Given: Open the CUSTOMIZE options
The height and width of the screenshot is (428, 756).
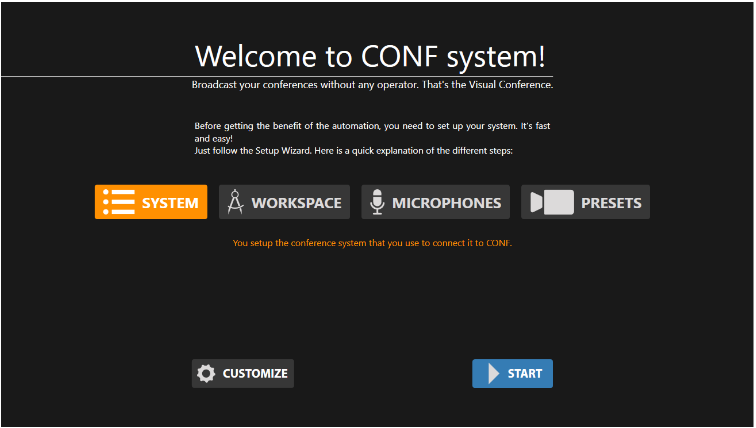Looking at the screenshot, I should pyautogui.click(x=243, y=374).
